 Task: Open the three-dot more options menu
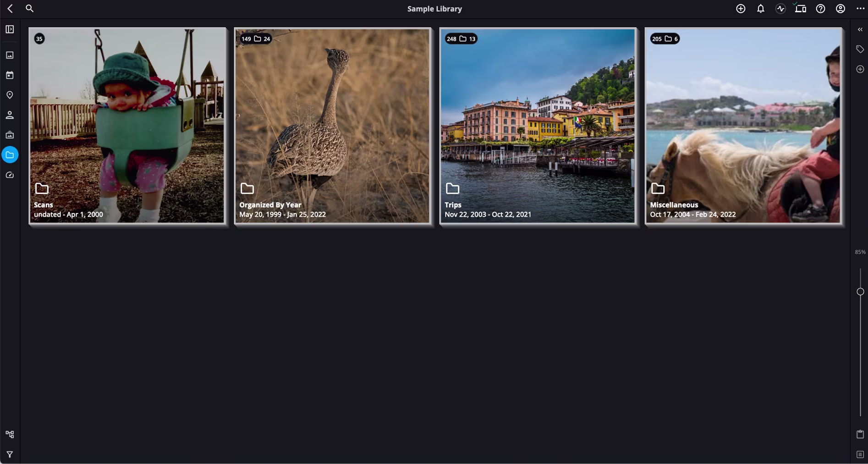pos(860,9)
